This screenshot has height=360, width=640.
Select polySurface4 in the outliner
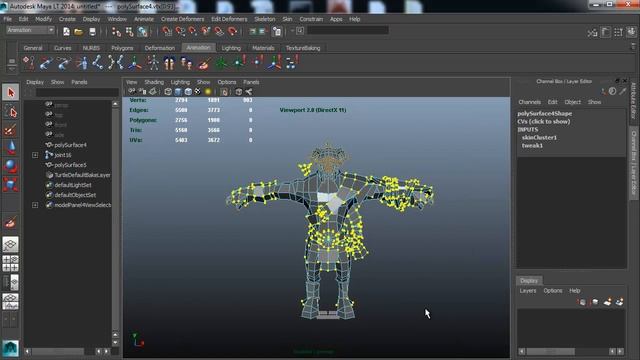70,145
